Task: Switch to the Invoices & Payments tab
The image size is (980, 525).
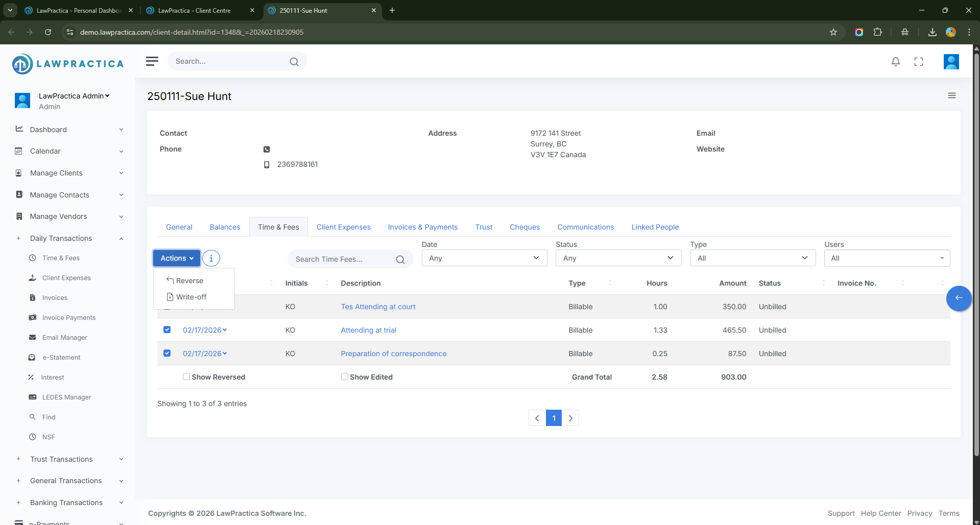Action: click(x=422, y=227)
